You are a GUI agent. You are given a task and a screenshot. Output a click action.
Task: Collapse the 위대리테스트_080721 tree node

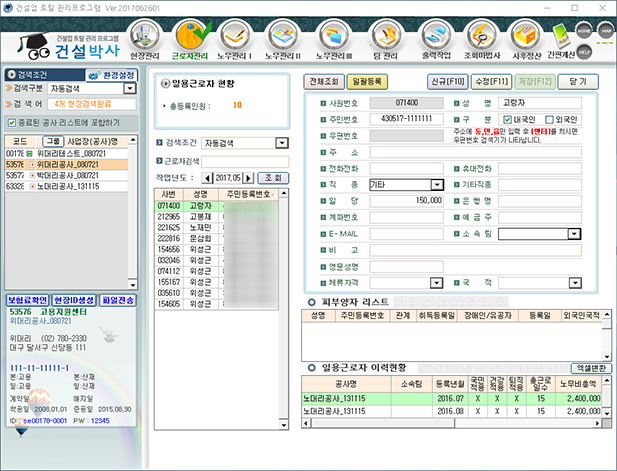(x=30, y=153)
